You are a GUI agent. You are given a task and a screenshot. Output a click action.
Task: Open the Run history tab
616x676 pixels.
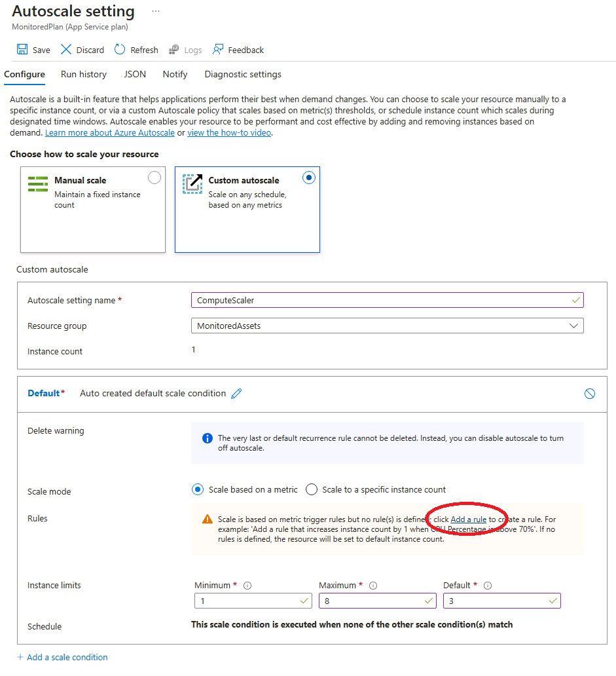84,74
